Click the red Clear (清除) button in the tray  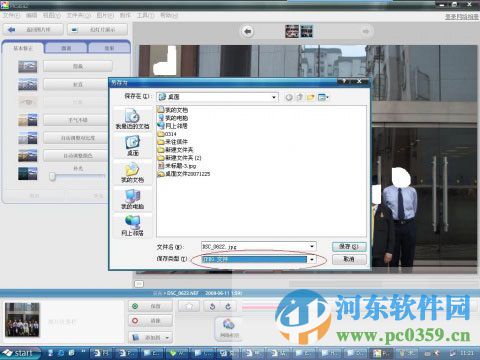(150, 321)
